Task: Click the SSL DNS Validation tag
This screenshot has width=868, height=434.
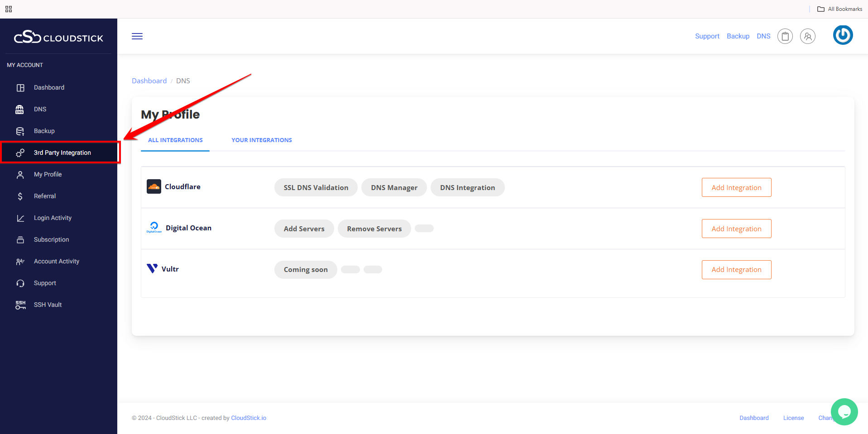Action: coord(316,187)
